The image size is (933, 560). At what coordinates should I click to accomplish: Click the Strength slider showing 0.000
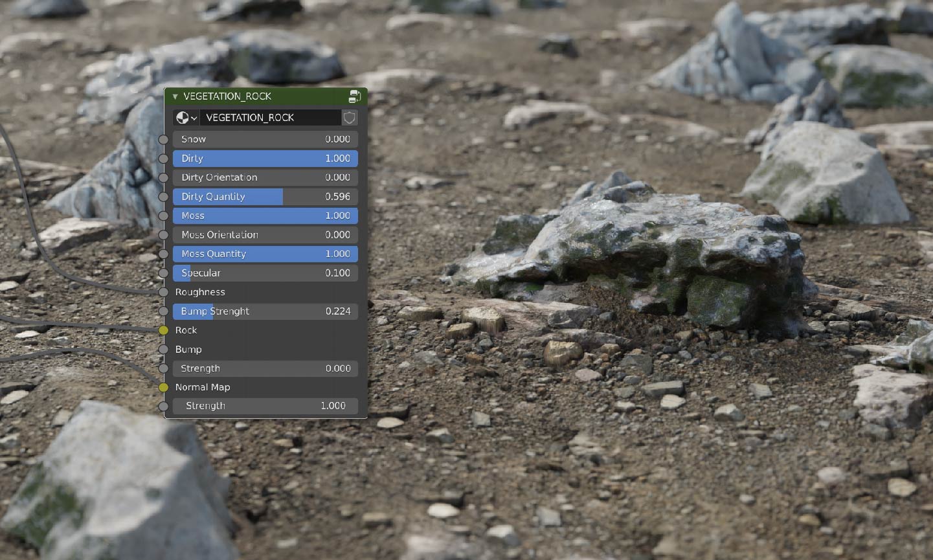[x=265, y=368]
